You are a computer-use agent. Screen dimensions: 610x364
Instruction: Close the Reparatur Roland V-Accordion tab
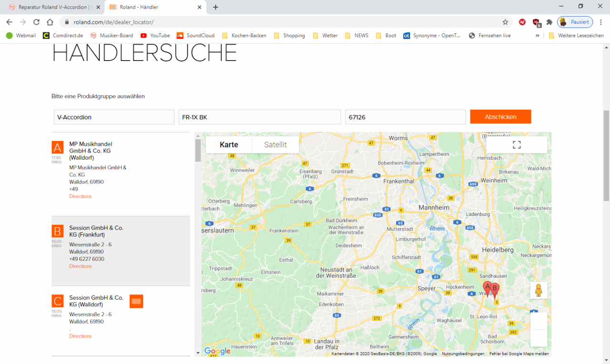coord(98,7)
